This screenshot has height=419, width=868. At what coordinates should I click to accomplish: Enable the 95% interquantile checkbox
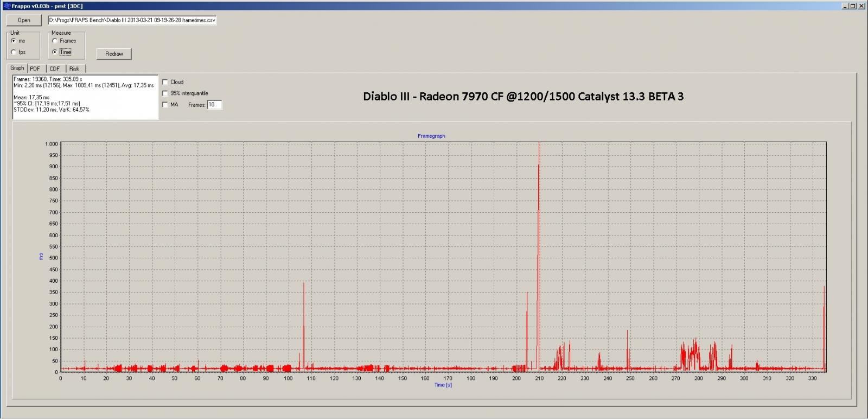coord(165,93)
